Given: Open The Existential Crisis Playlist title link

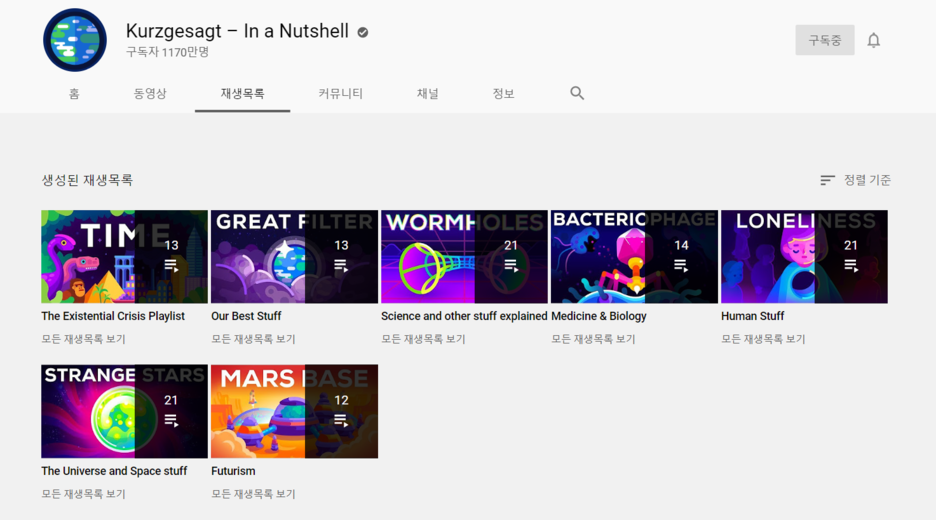Looking at the screenshot, I should tap(113, 316).
